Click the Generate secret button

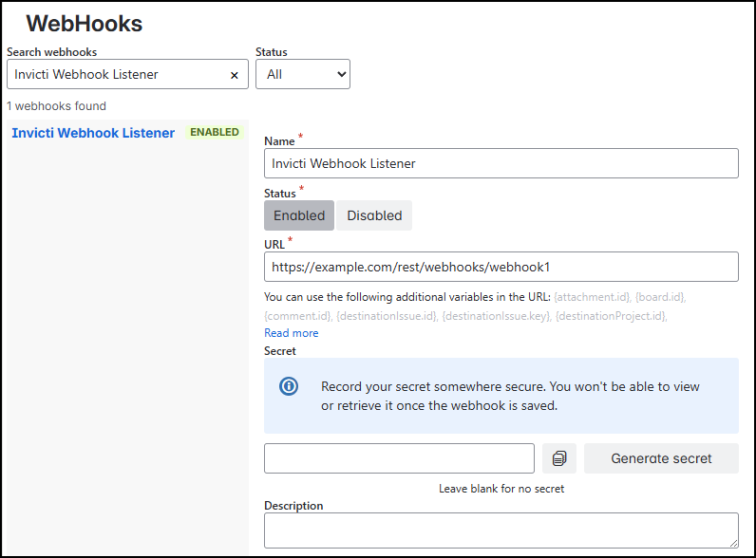(x=661, y=458)
